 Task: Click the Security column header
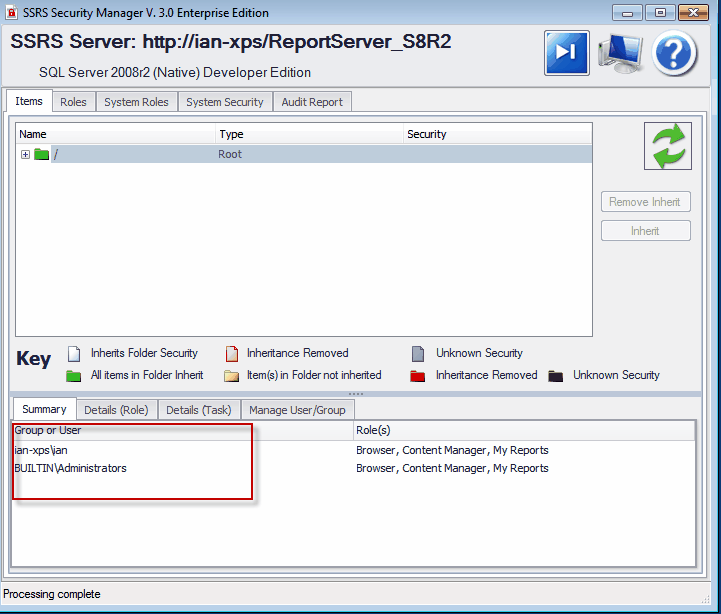pos(498,134)
